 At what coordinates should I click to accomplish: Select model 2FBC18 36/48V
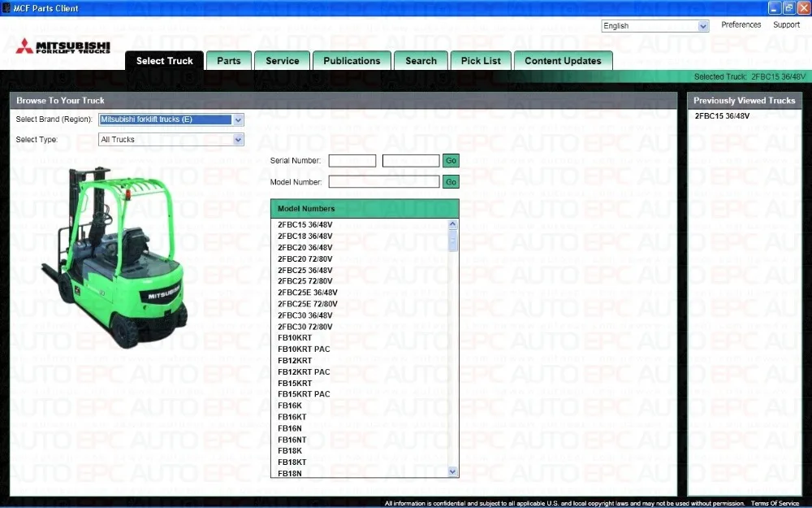click(x=305, y=237)
